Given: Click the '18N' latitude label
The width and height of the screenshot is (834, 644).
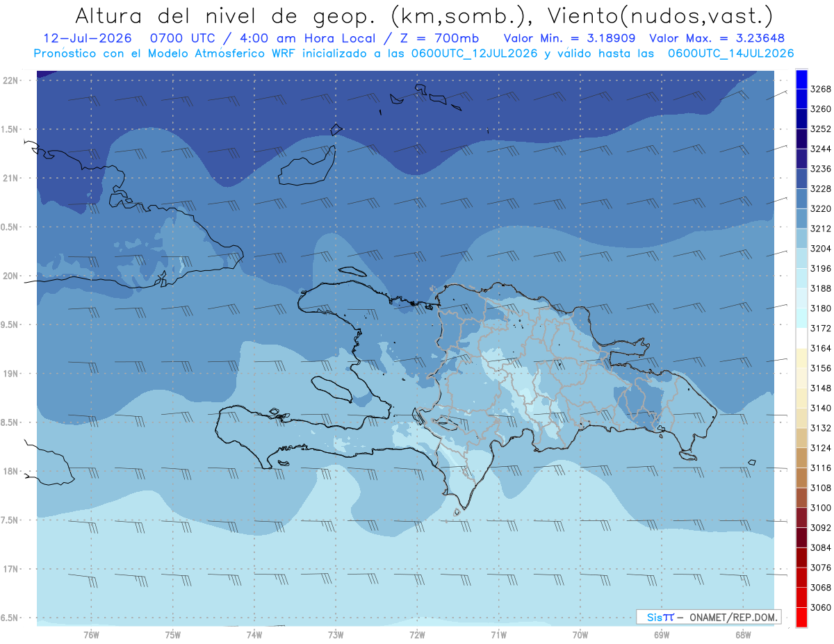Looking at the screenshot, I should point(10,471).
